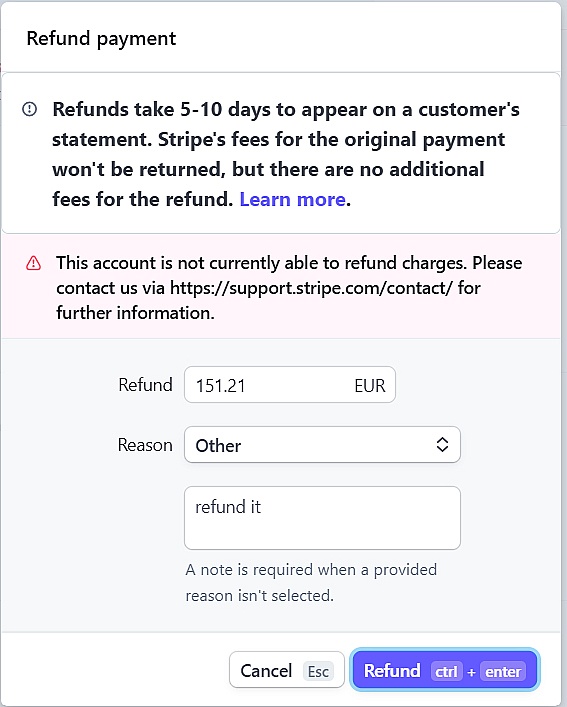Click the plus sign between ctrl and enter
567x707 pixels.
(471, 672)
